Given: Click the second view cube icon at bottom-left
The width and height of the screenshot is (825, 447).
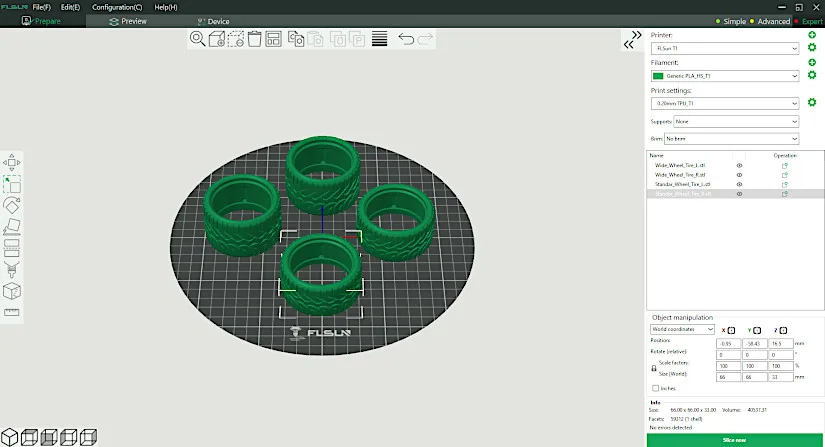Looking at the screenshot, I should pyautogui.click(x=29, y=437).
